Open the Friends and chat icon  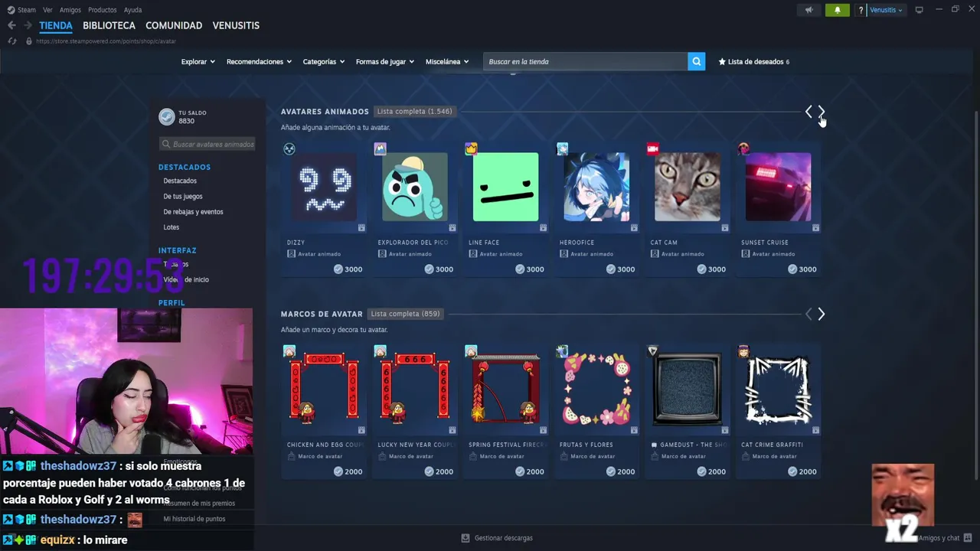[x=968, y=538]
